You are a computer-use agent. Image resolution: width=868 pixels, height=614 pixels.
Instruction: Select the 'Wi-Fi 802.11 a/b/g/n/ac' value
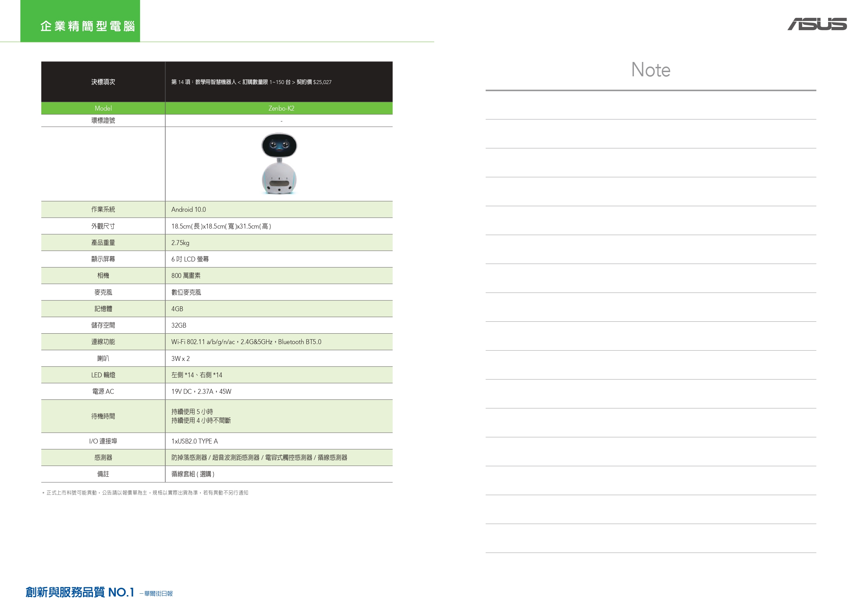(x=203, y=342)
